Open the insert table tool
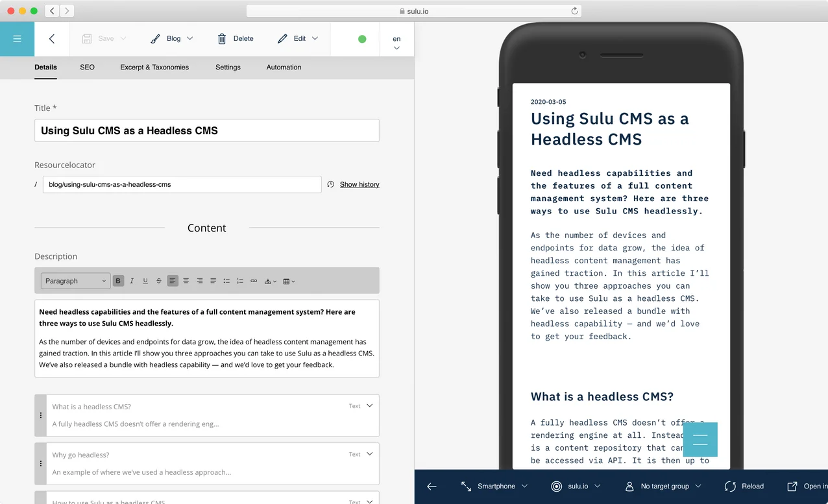Screen dimensions: 828x504 pyautogui.click(x=287, y=280)
